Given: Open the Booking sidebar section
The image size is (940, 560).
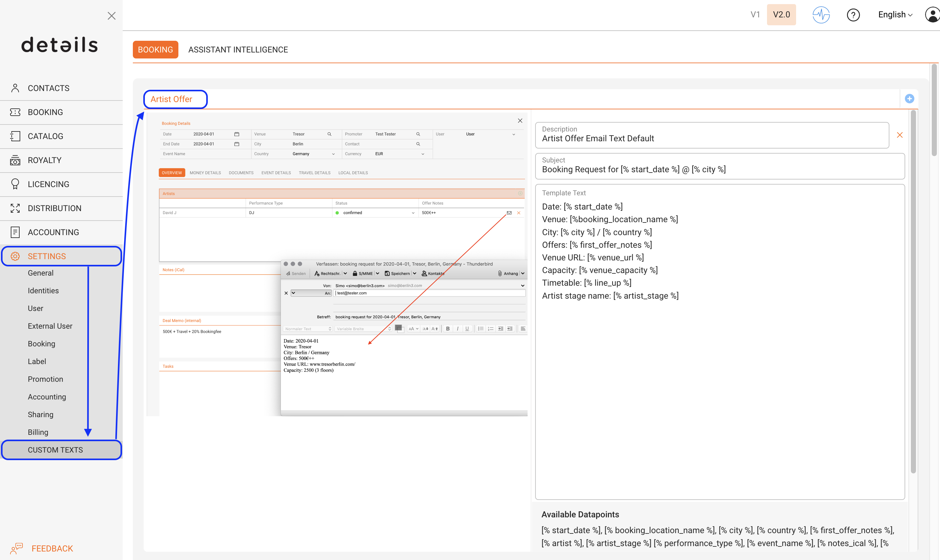Looking at the screenshot, I should click(x=61, y=113).
